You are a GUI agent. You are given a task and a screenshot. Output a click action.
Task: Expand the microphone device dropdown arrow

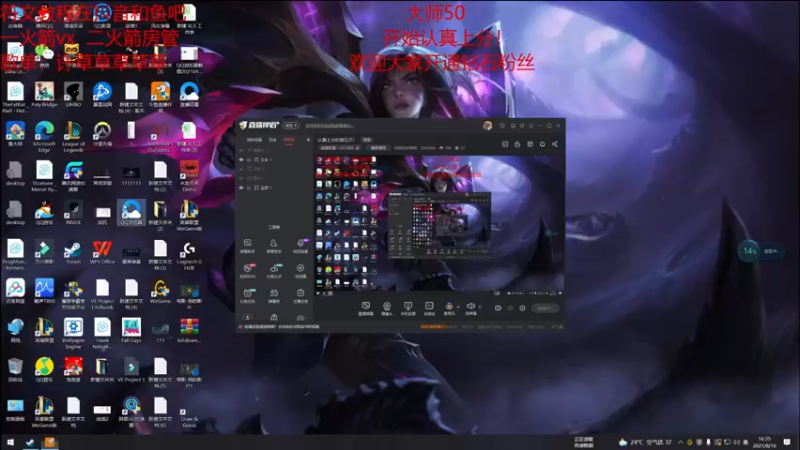click(x=458, y=307)
